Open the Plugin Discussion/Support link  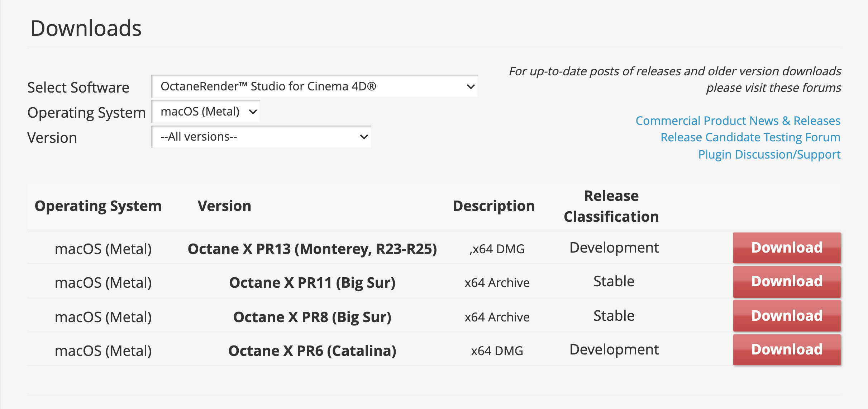click(x=769, y=154)
